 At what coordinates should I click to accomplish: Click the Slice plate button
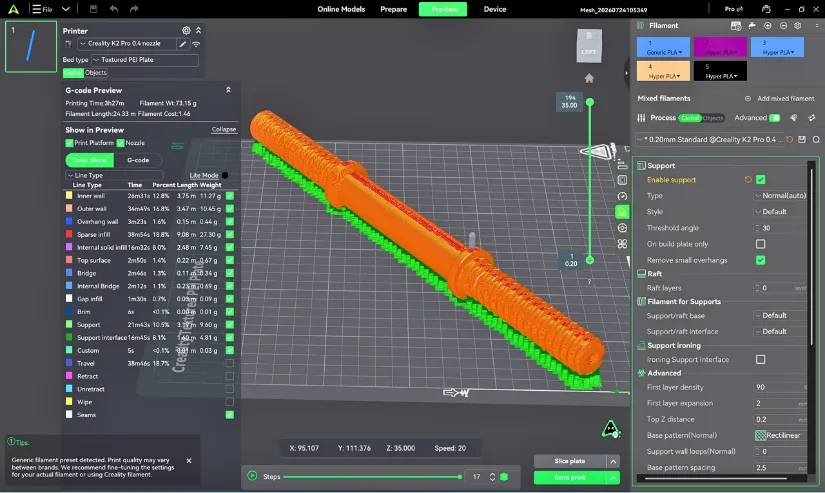(570, 461)
